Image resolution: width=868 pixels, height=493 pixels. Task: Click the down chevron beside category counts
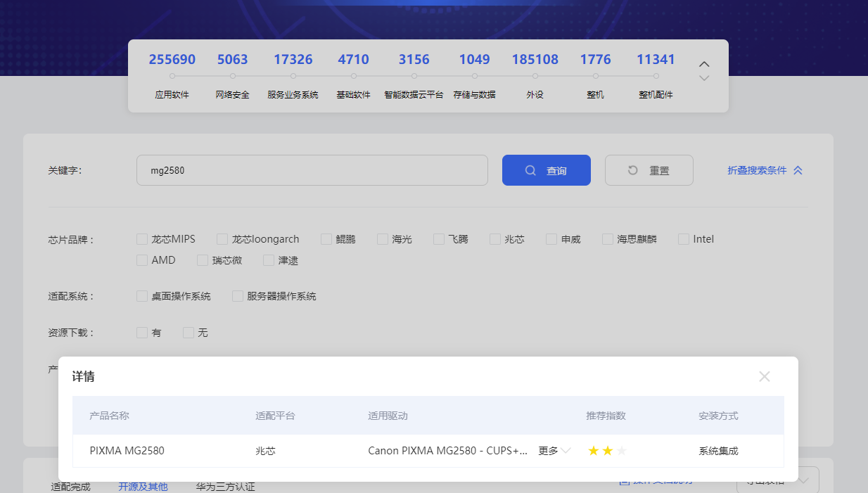[704, 78]
